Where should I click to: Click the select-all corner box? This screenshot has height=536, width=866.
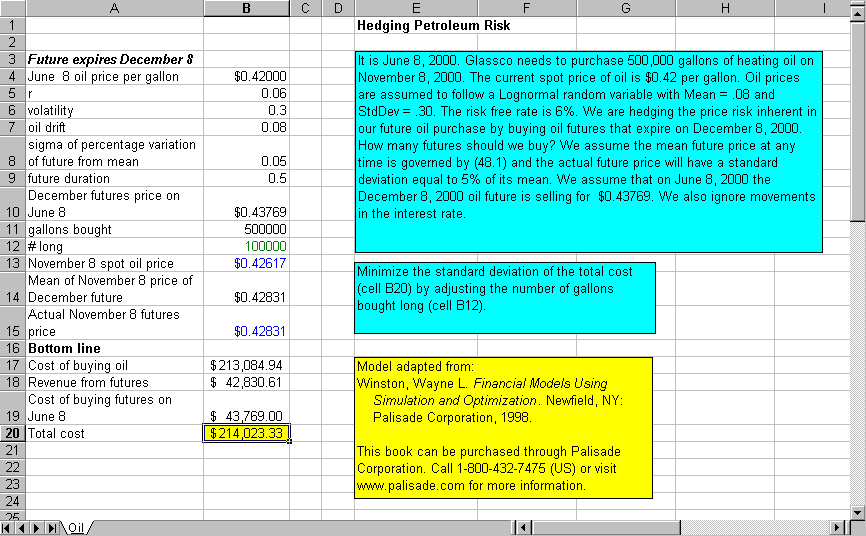pyautogui.click(x=12, y=8)
